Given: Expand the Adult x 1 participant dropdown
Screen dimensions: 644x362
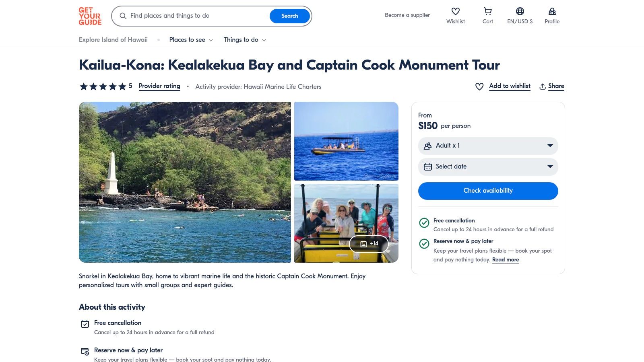Looking at the screenshot, I should tap(550, 146).
